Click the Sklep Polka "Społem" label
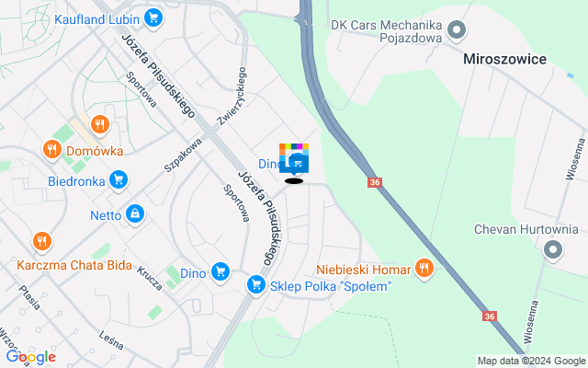The height and width of the screenshot is (368, 588). coord(331,286)
